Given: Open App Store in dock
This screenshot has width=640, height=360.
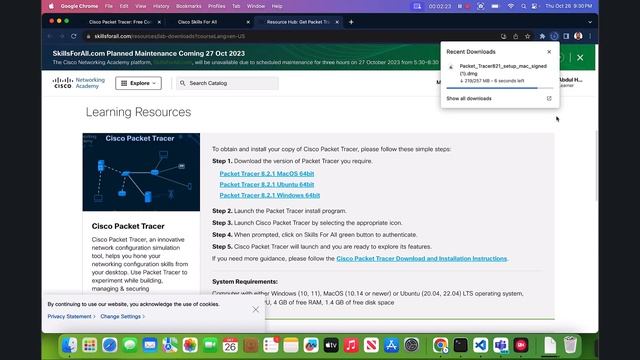Looking at the screenshot, I should (x=391, y=345).
